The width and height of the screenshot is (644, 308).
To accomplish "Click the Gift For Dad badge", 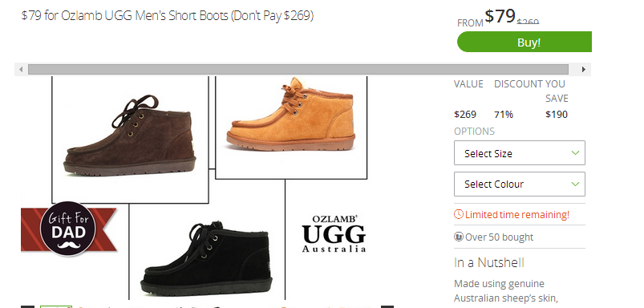I will (69, 229).
